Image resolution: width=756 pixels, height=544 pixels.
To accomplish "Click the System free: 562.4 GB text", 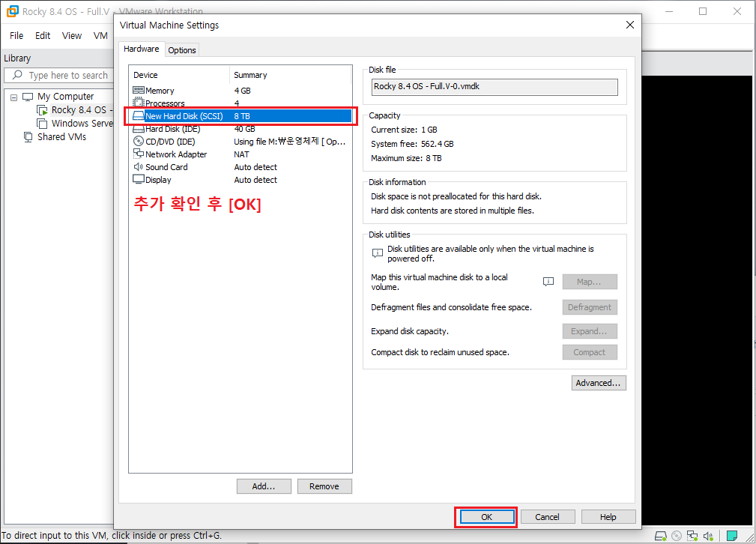I will point(412,144).
